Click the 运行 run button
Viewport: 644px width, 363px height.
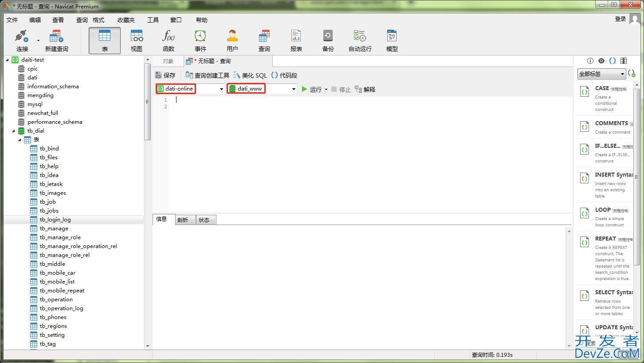point(311,89)
